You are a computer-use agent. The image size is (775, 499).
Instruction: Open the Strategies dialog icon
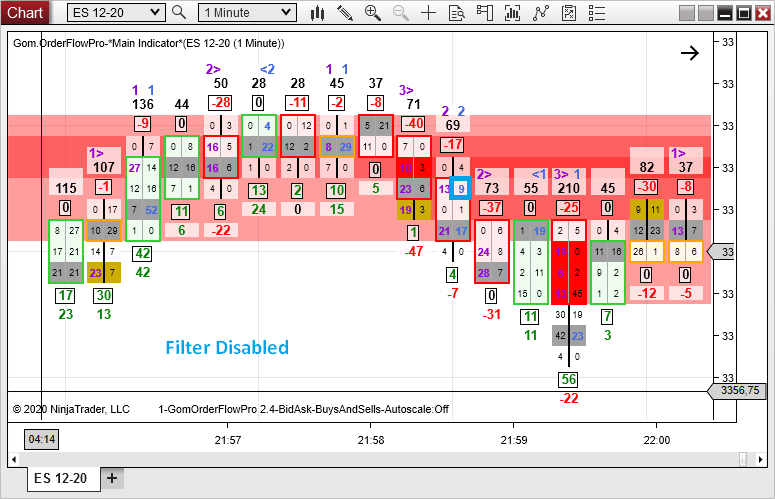click(x=569, y=13)
